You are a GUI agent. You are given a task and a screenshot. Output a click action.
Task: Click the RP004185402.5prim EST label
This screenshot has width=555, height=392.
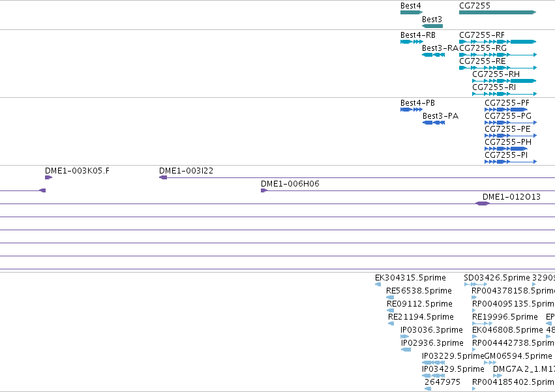pos(513,382)
